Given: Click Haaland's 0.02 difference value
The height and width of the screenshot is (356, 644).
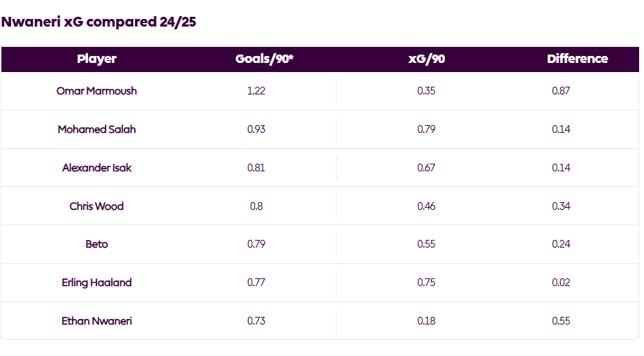Looking at the screenshot, I should pyautogui.click(x=561, y=283).
